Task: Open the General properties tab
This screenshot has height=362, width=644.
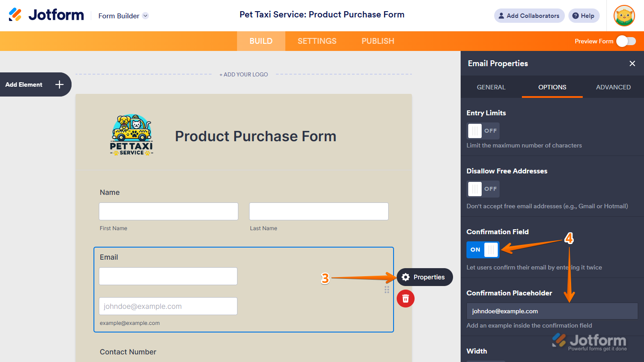Action: coord(491,87)
